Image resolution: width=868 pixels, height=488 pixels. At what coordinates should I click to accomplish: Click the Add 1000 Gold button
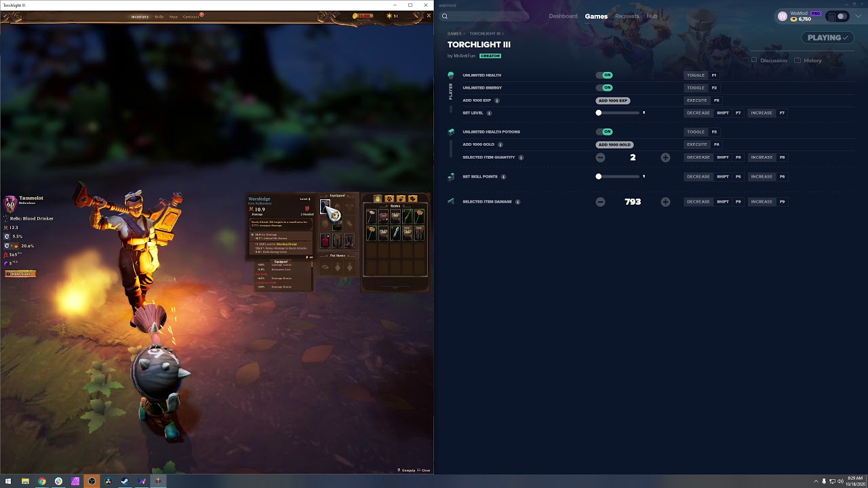(x=614, y=144)
